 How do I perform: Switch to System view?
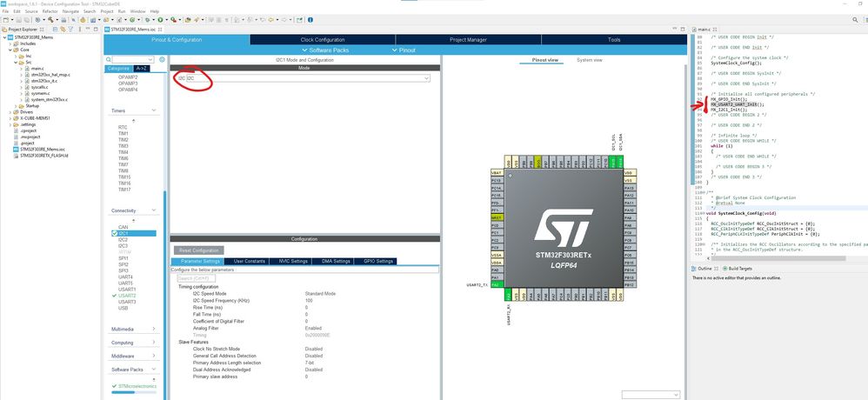[589, 60]
